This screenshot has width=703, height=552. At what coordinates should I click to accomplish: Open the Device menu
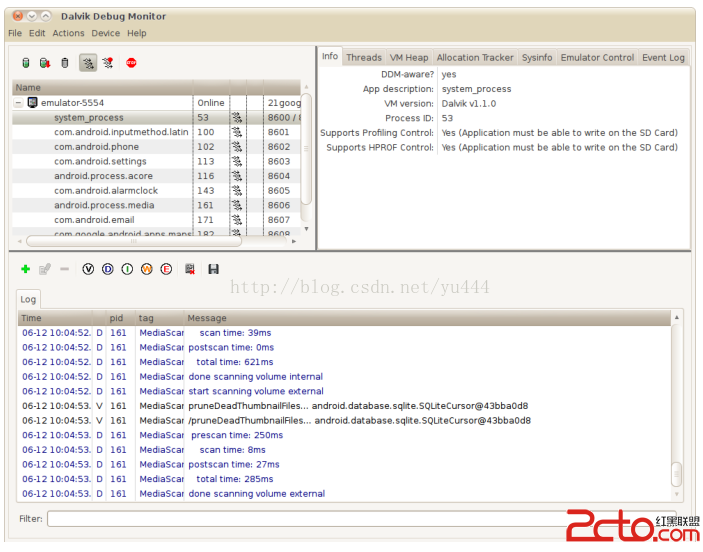[106, 33]
